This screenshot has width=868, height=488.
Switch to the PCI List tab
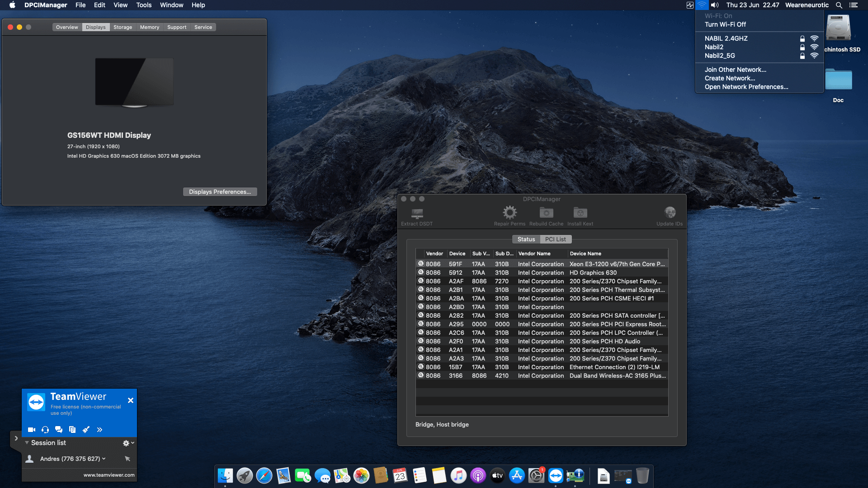(x=556, y=239)
